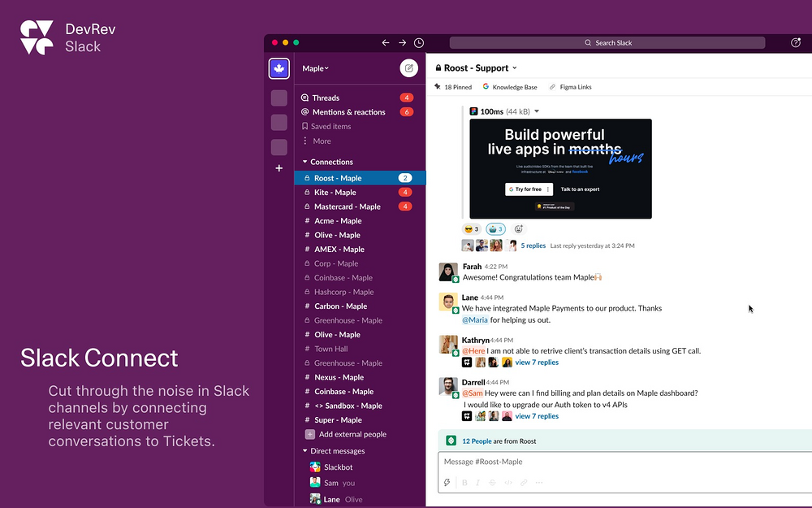Click Darrell's avatar
The image size is (812, 508).
tap(448, 387)
